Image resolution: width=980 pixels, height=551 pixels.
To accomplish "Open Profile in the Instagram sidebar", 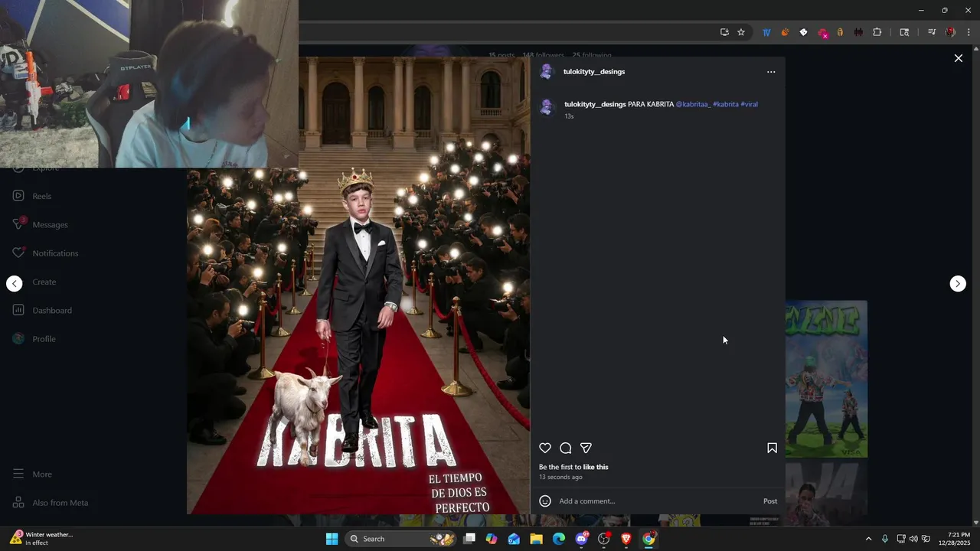I will click(x=44, y=339).
